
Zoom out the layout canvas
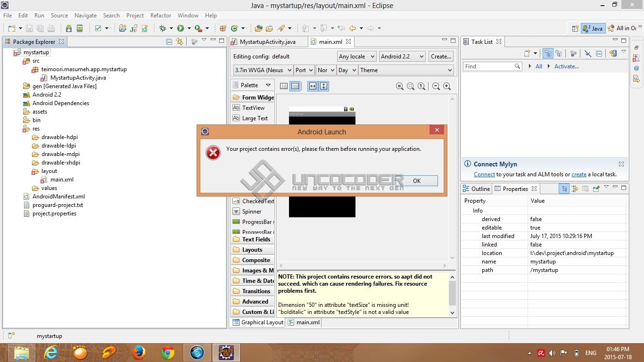coord(436,86)
